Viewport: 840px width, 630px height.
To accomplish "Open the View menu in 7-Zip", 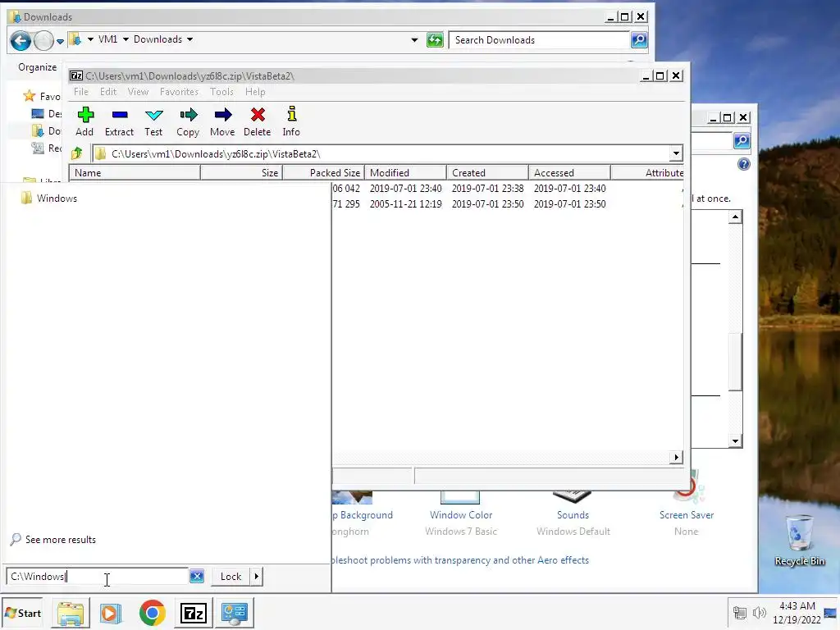I will pos(138,92).
